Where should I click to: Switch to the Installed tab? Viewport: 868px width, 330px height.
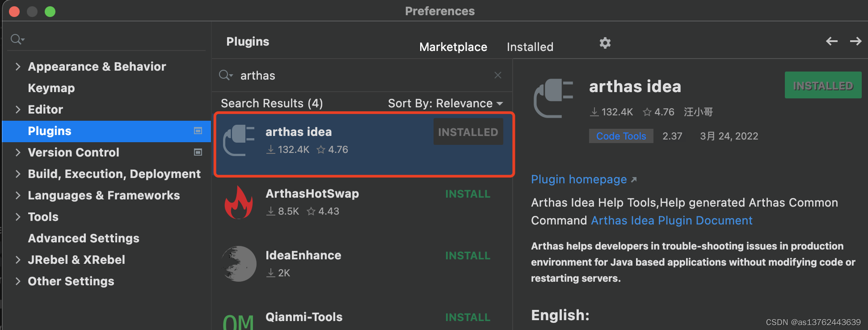[530, 47]
